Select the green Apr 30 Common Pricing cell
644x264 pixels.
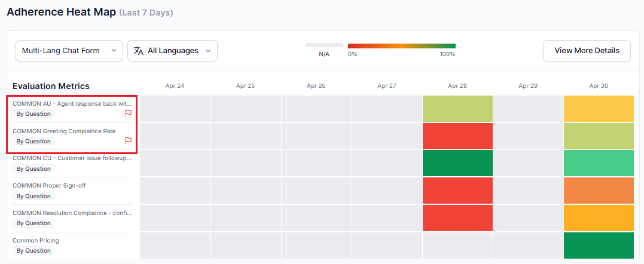click(x=599, y=245)
